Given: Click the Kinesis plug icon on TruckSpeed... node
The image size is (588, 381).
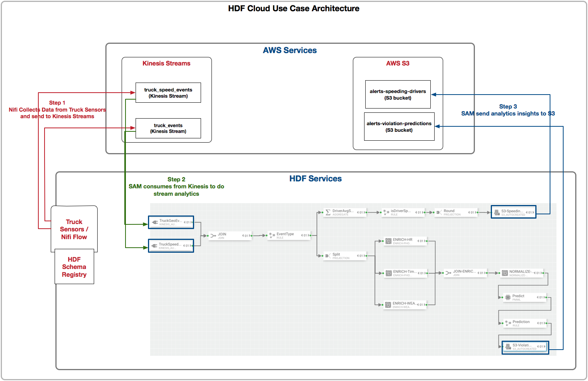Looking at the screenshot, I should (x=155, y=246).
